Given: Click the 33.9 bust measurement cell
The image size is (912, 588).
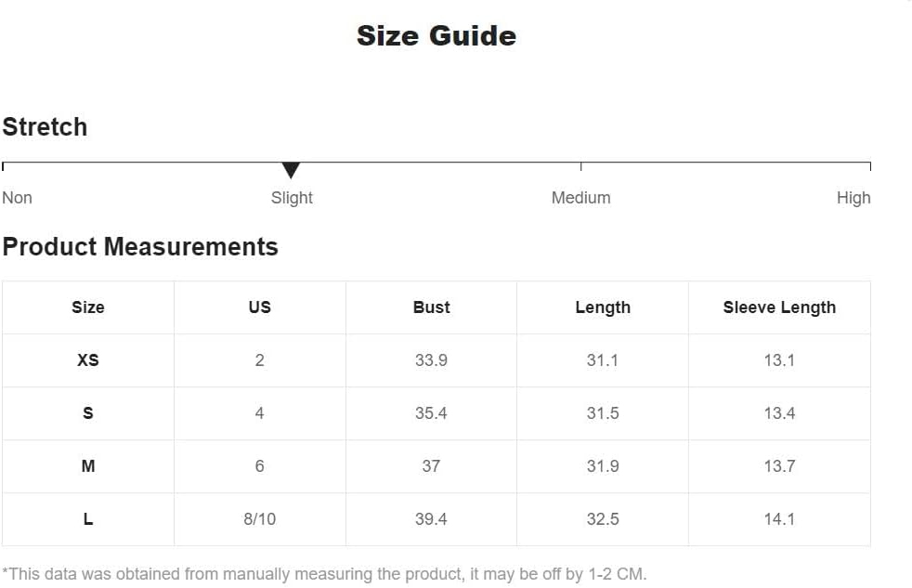Looking at the screenshot, I should 432,360.
